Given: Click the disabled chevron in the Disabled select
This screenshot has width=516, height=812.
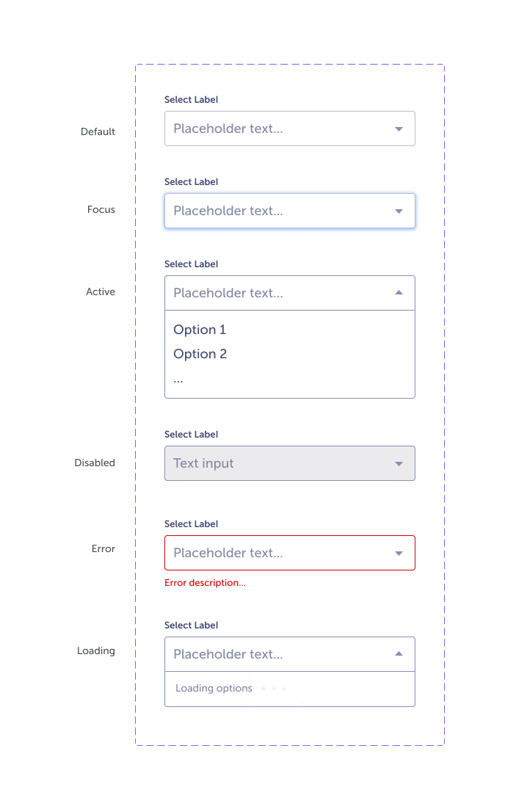Looking at the screenshot, I should tap(399, 463).
